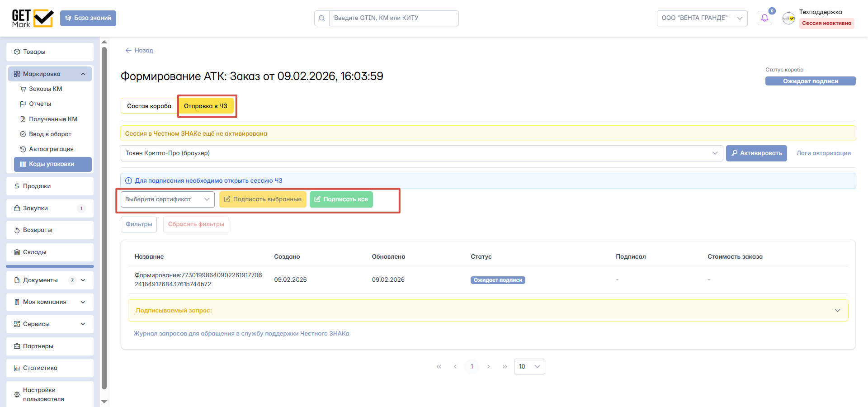Click the Подписать все button

341,199
